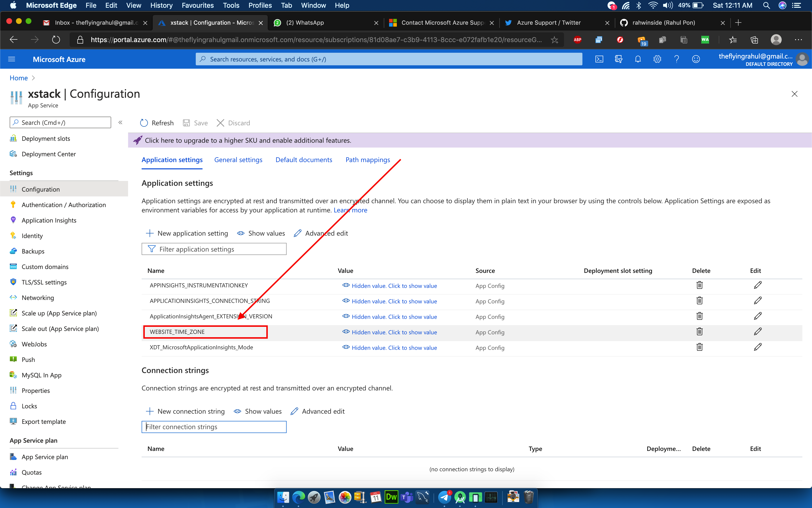Switch to General settings tab

tap(238, 160)
